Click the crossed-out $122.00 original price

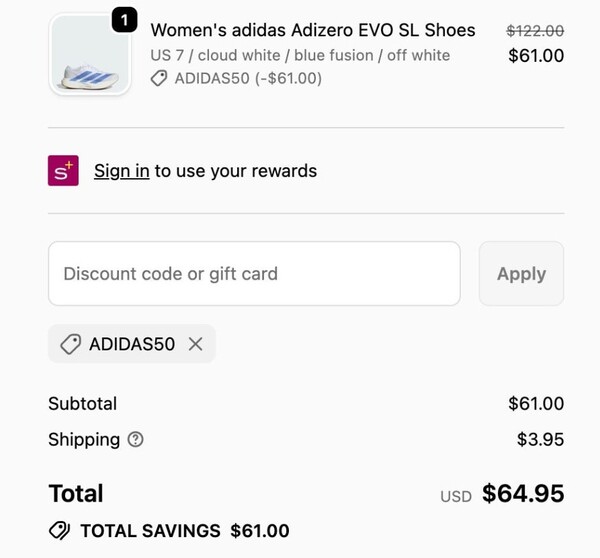coord(535,31)
